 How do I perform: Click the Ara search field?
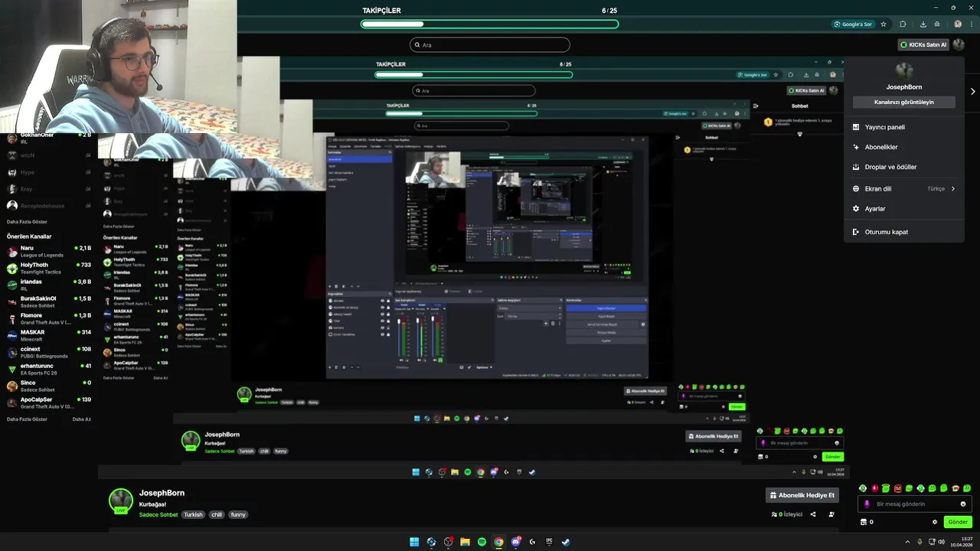click(x=490, y=45)
